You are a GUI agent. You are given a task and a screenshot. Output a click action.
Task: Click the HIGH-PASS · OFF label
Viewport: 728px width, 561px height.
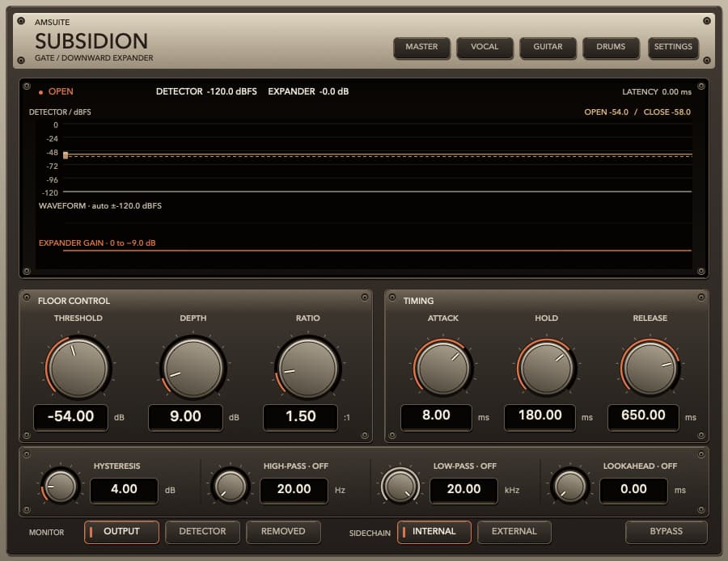(296, 466)
